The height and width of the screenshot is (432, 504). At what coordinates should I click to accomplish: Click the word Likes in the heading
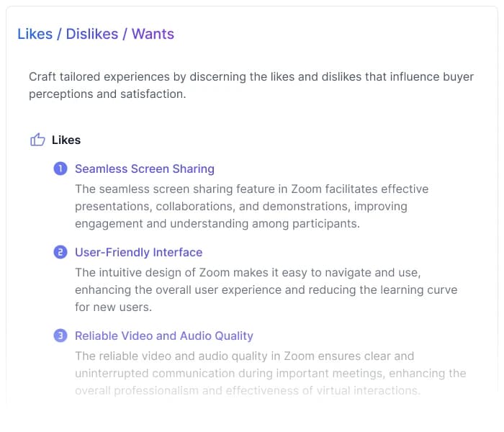click(35, 34)
